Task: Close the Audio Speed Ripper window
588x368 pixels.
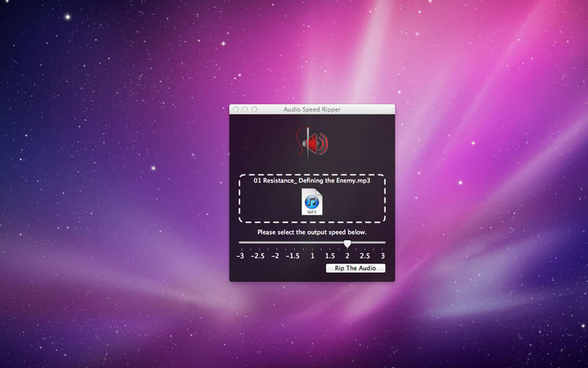Action: point(236,109)
